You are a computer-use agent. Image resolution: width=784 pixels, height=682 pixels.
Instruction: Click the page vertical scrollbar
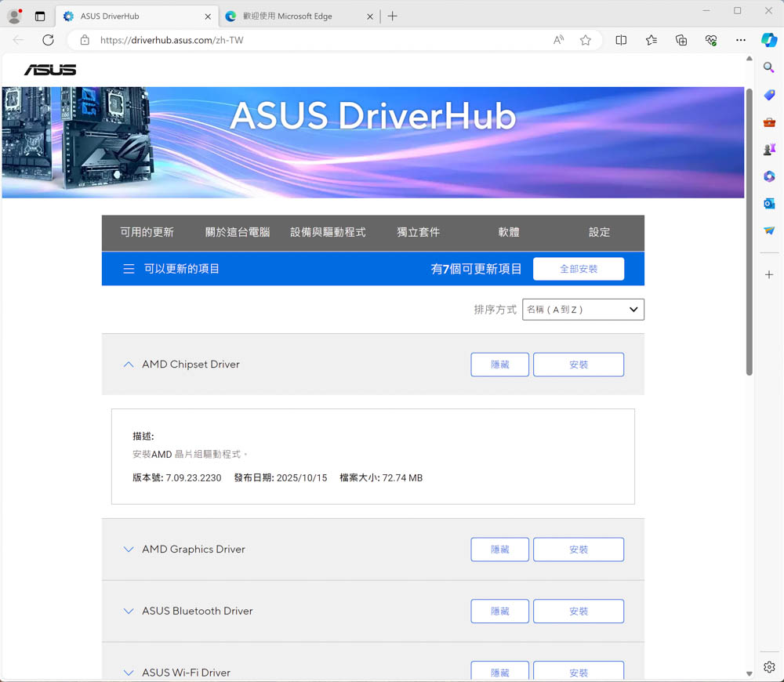coord(749,235)
